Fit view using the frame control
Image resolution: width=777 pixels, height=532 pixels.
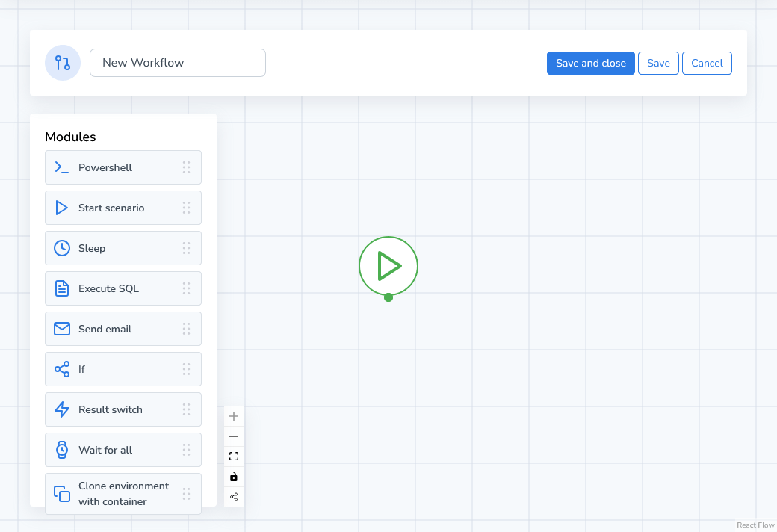234,457
